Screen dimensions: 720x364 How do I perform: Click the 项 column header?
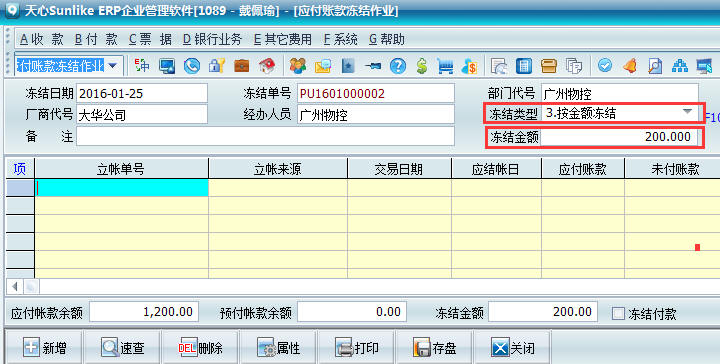pyautogui.click(x=20, y=169)
